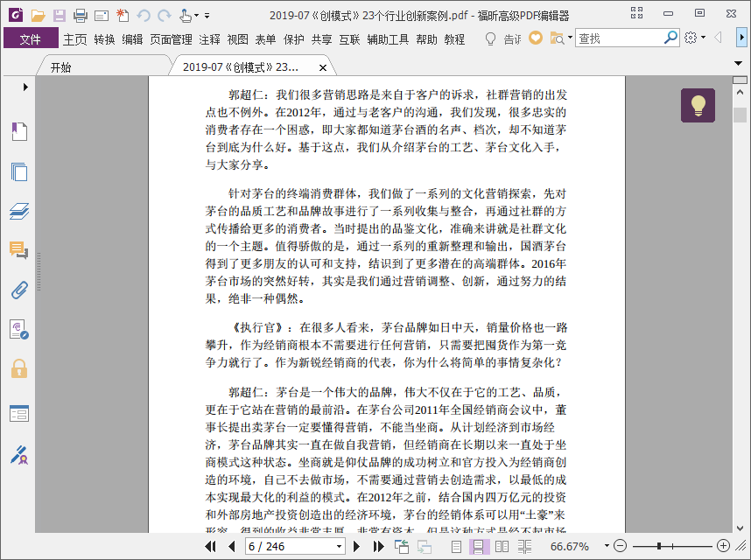
Task: Switch to the 页面管理 ribbon tab
Action: (171, 39)
